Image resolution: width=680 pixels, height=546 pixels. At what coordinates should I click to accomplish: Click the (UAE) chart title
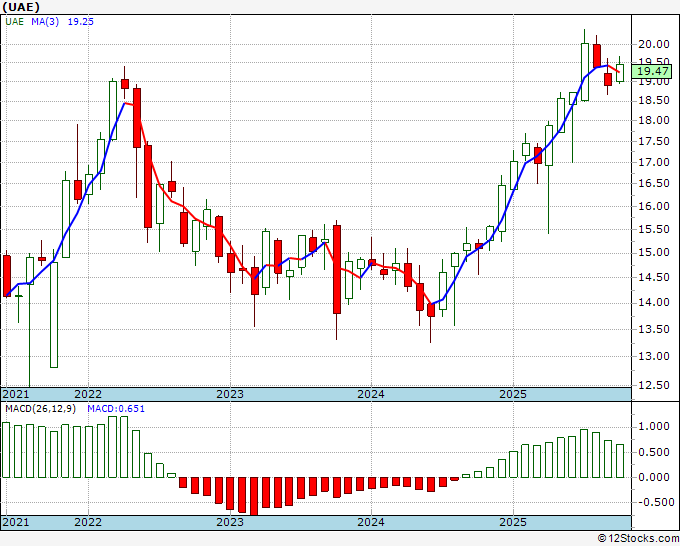[x=20, y=7]
